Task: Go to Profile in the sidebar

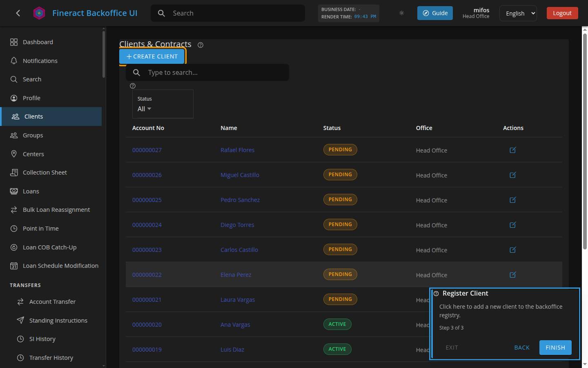Action: 51,98
